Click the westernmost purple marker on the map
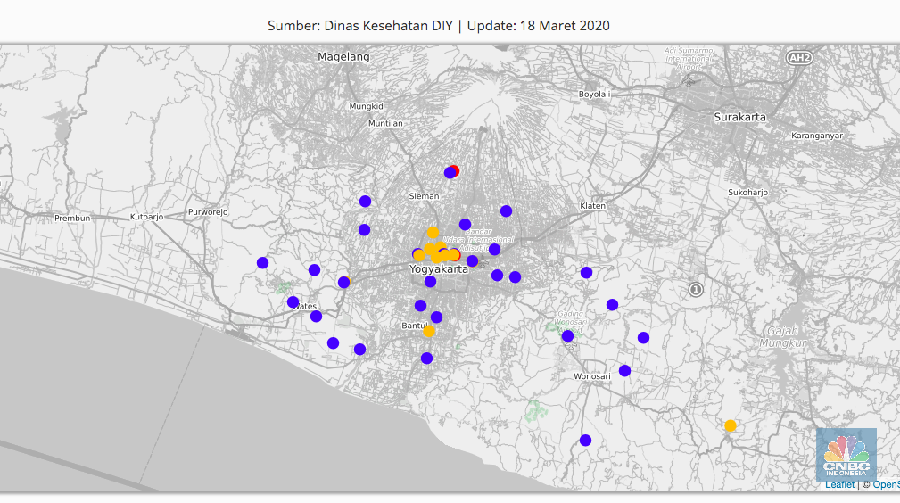900x503 pixels. click(x=262, y=262)
